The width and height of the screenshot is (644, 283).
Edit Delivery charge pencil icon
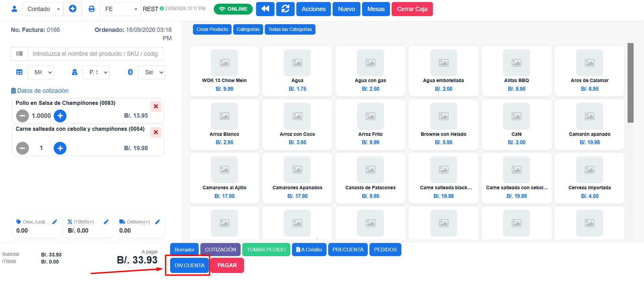coord(157,222)
